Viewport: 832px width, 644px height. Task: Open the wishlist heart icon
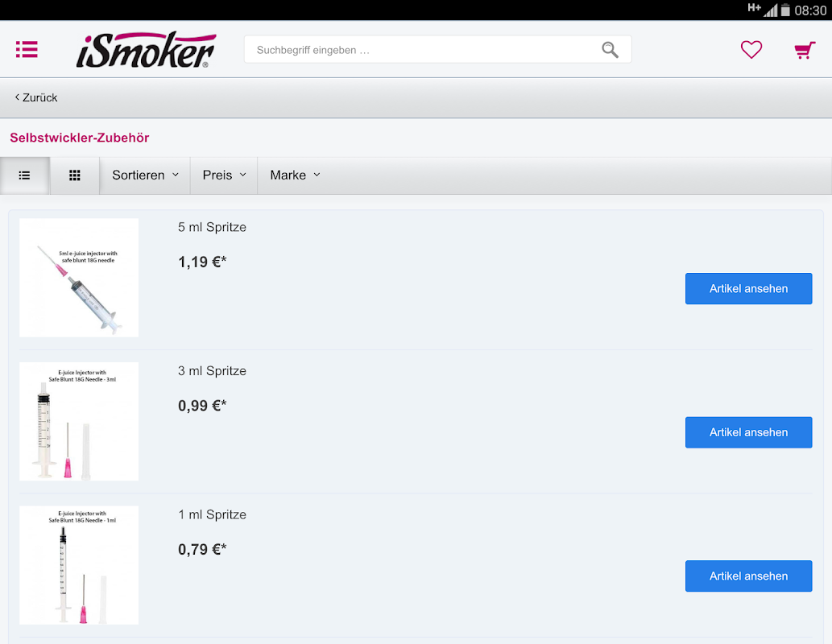[x=751, y=50]
